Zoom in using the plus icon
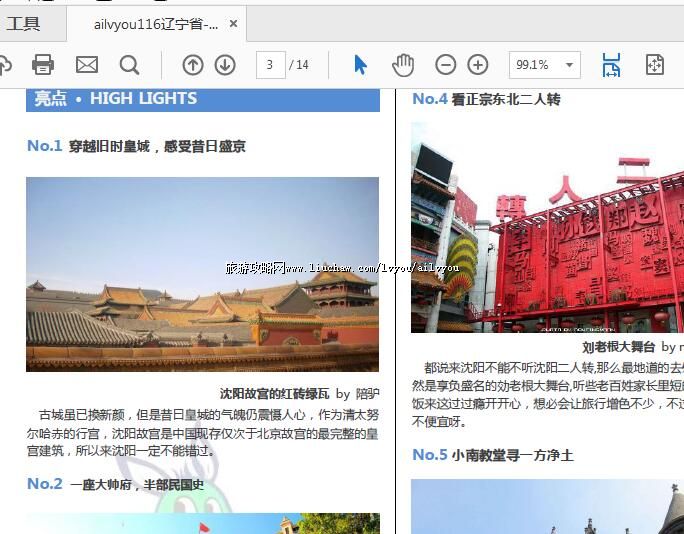The height and width of the screenshot is (534, 684). (x=478, y=65)
